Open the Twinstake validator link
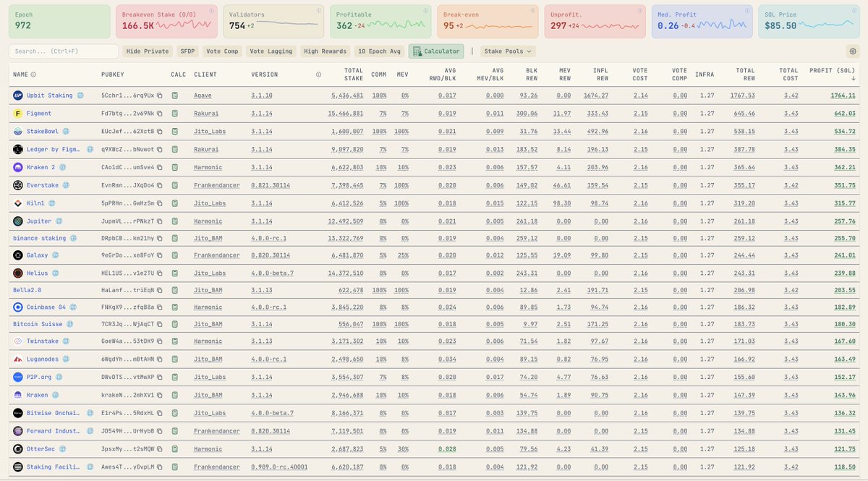 pyautogui.click(x=43, y=341)
